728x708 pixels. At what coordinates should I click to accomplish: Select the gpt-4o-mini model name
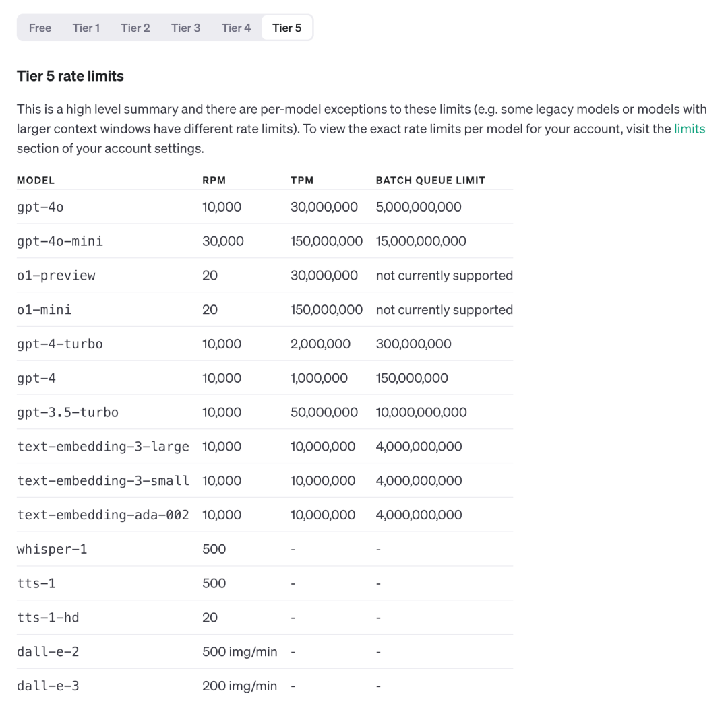[x=60, y=241]
